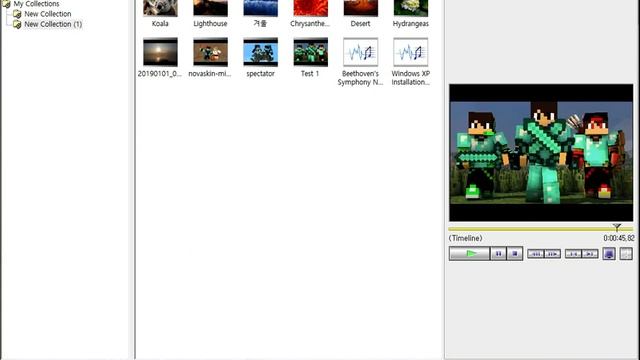Click the Lighthouse caption text
The width and height of the screenshot is (640, 360).
click(210, 24)
